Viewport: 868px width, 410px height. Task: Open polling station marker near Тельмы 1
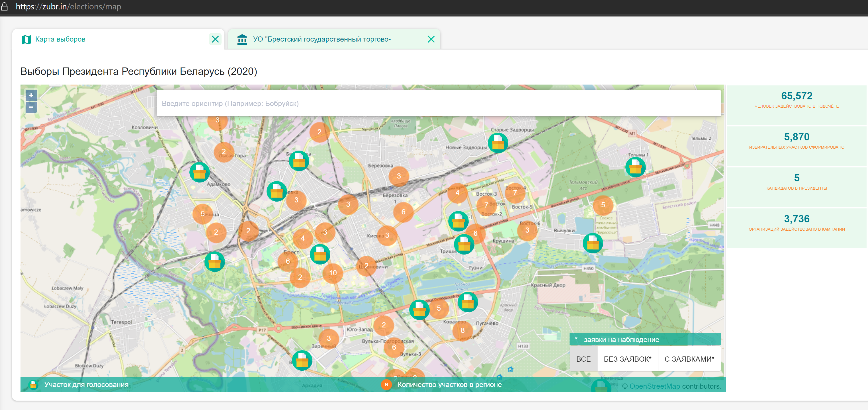[x=636, y=167]
